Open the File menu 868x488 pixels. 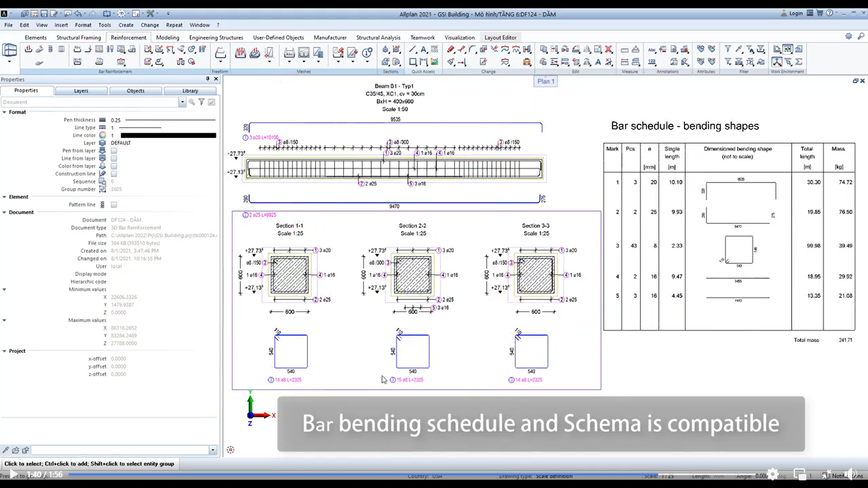(x=8, y=25)
